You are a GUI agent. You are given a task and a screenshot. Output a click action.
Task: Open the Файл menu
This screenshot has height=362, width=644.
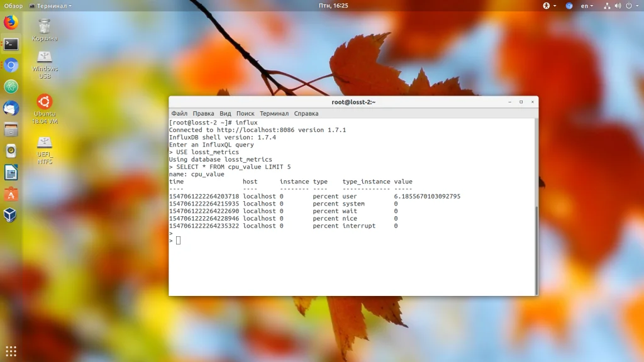[x=179, y=113]
